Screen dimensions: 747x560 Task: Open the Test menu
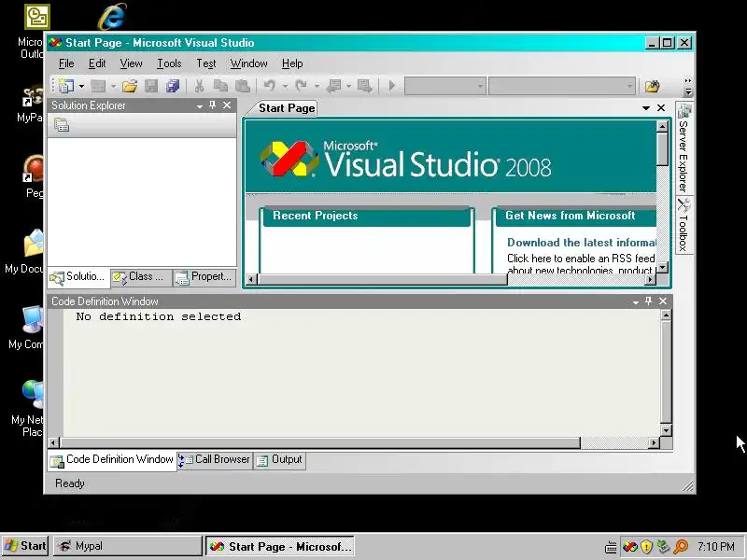(205, 63)
